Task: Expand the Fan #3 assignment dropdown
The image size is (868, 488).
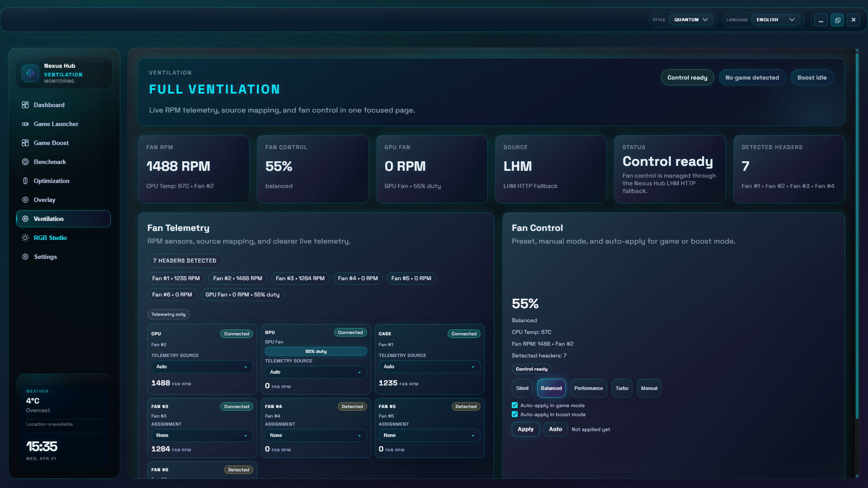Action: (x=202, y=436)
